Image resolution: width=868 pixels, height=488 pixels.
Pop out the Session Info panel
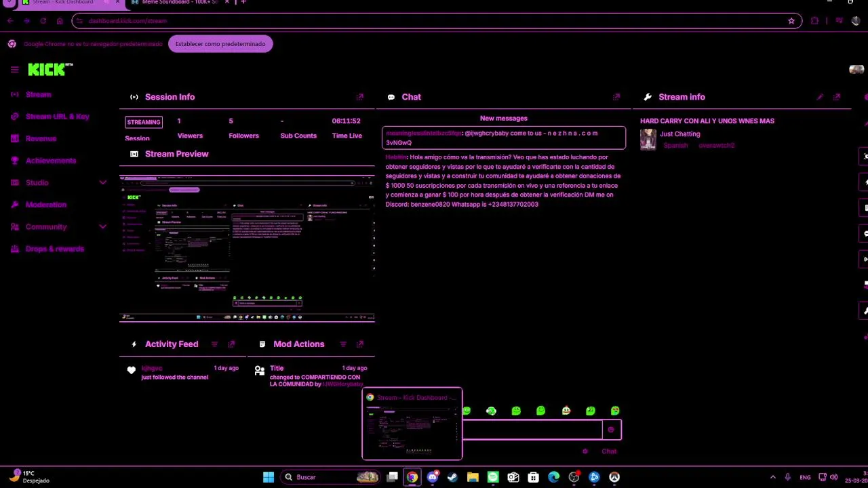(x=360, y=97)
